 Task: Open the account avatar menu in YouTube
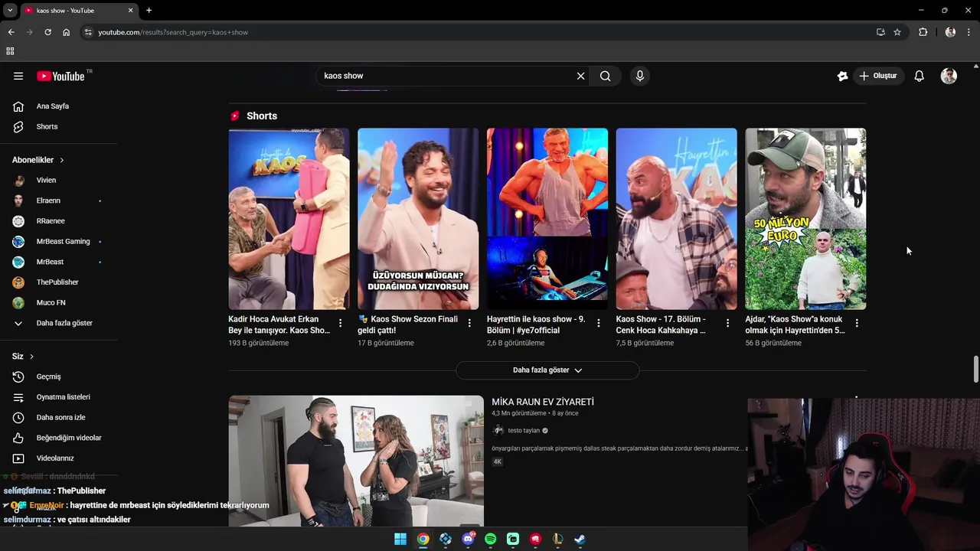[x=949, y=76]
